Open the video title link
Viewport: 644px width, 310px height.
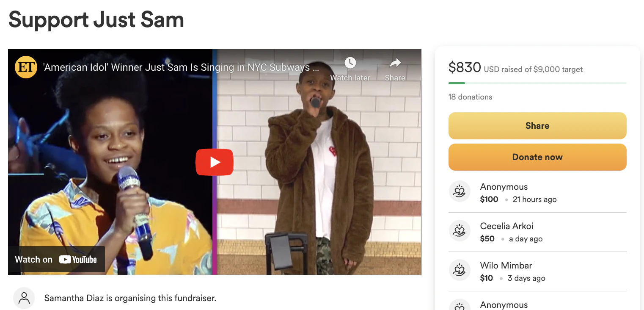tap(181, 67)
